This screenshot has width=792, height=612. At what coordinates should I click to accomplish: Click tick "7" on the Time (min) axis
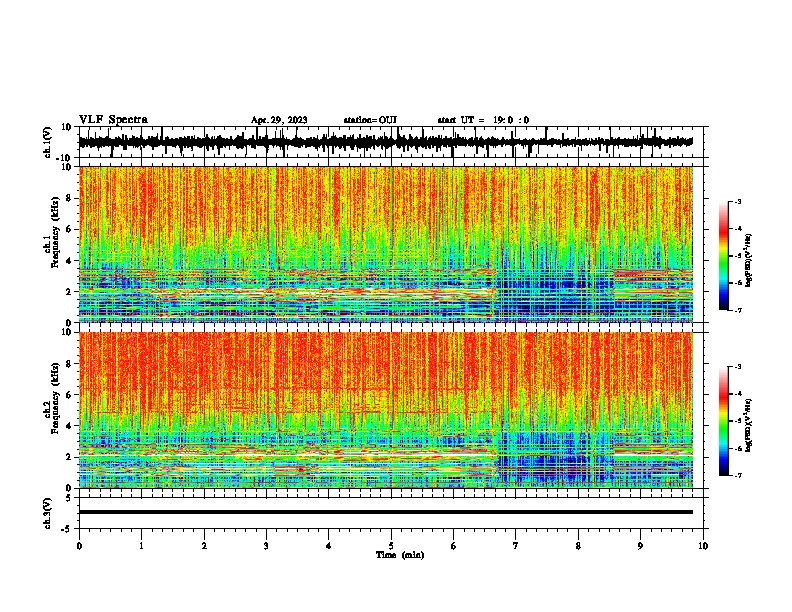[516, 546]
